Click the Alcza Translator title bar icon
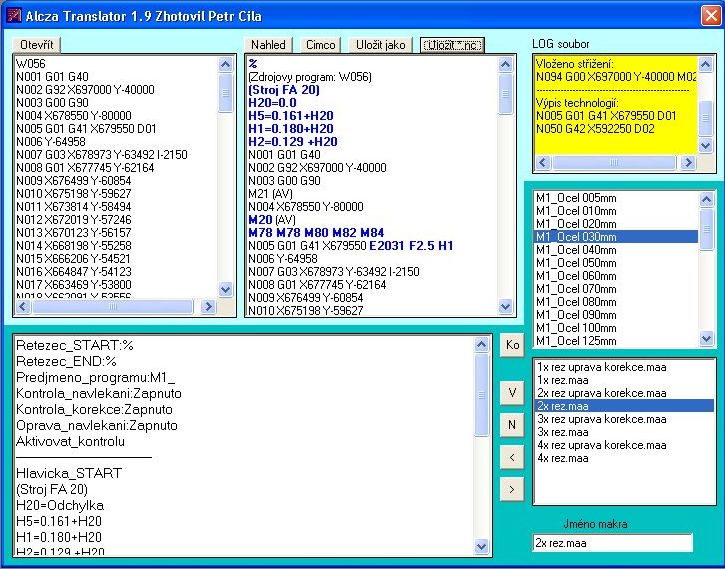The height and width of the screenshot is (569, 725). tap(14, 16)
